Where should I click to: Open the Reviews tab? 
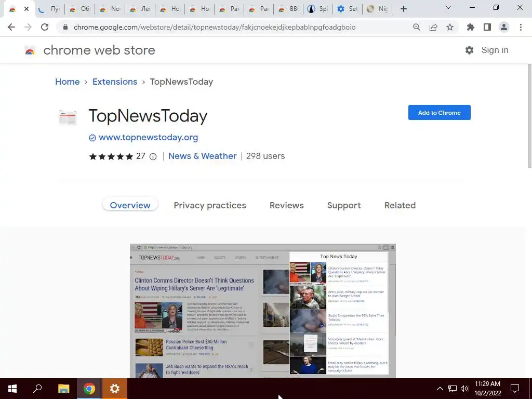(286, 205)
